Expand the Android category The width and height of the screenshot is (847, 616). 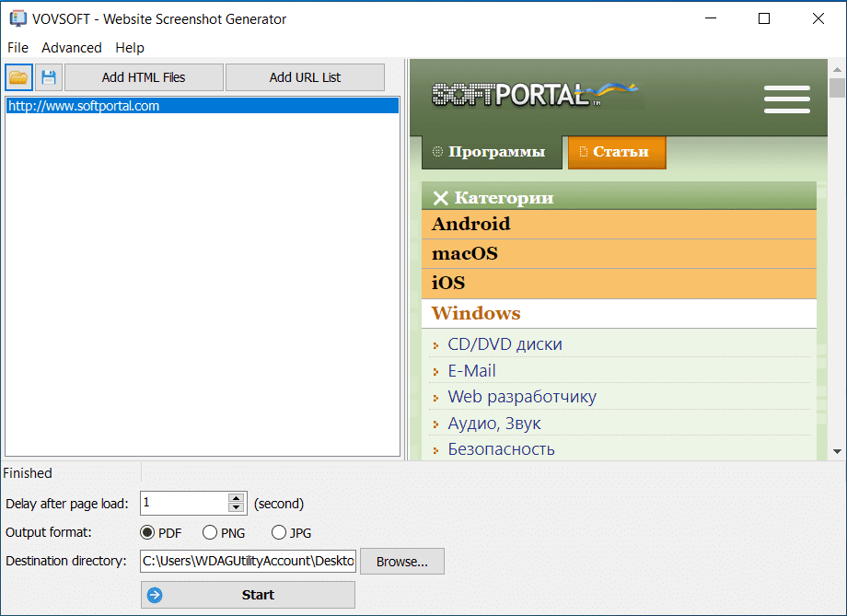[x=619, y=225]
